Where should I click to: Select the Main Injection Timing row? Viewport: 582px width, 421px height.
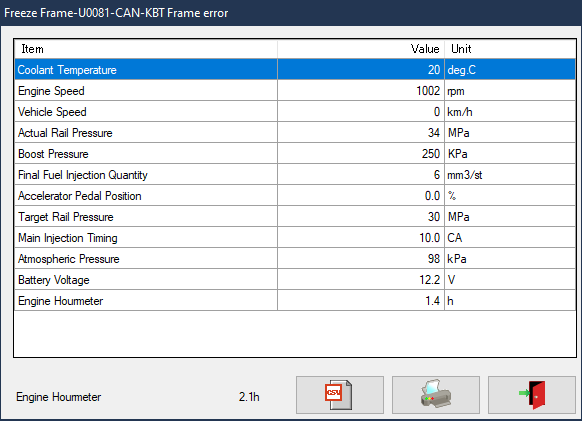[295, 238]
